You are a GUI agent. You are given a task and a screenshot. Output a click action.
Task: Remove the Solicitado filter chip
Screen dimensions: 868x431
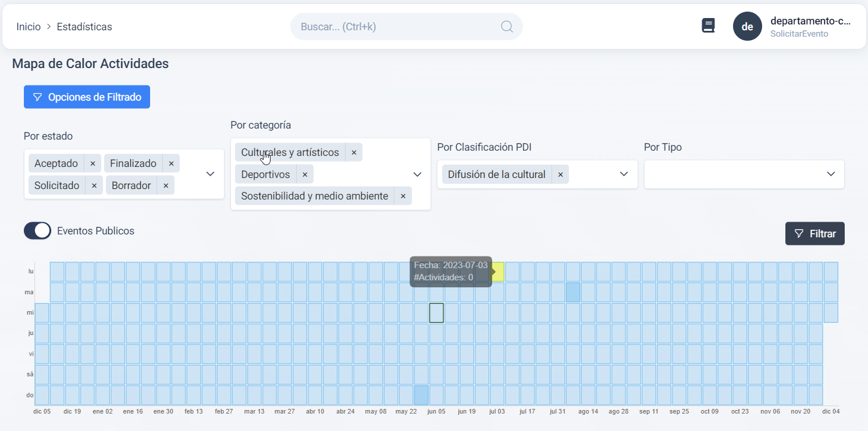click(94, 186)
